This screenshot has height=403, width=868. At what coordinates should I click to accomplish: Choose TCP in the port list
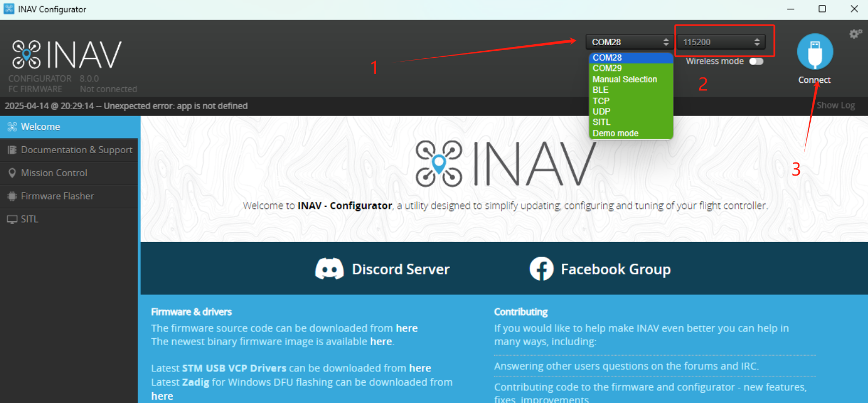point(631,101)
